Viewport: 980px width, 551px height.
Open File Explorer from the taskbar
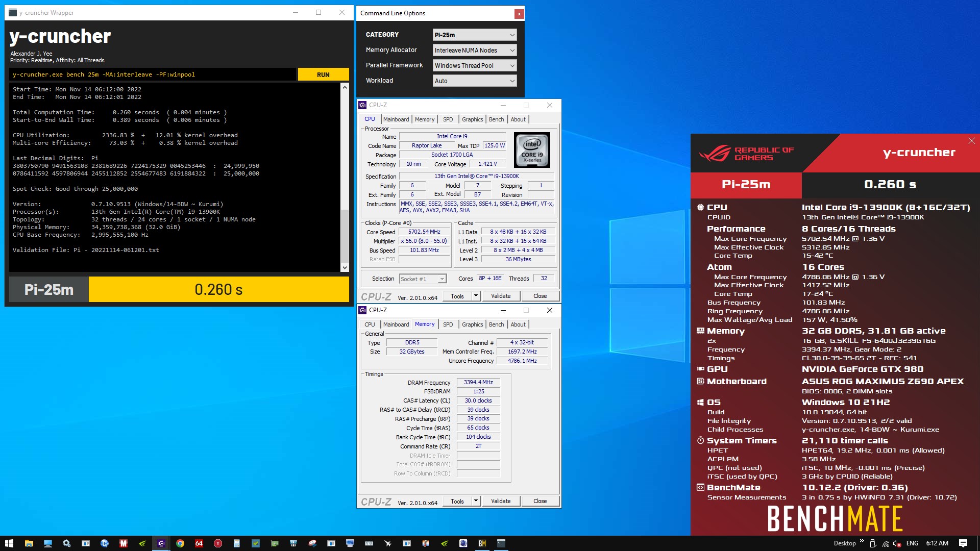coord(29,543)
